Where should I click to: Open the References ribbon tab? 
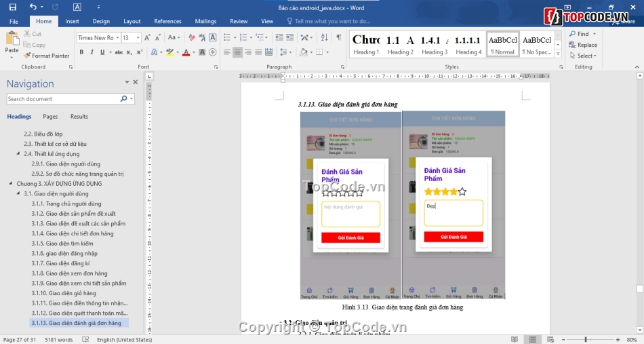(x=167, y=21)
